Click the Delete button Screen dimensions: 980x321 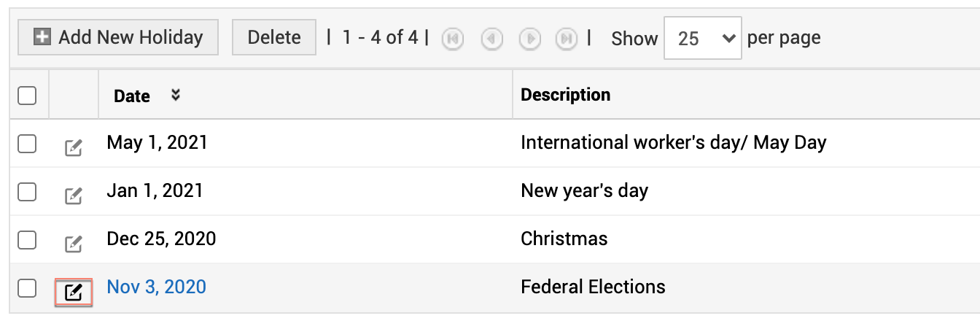pyautogui.click(x=274, y=37)
